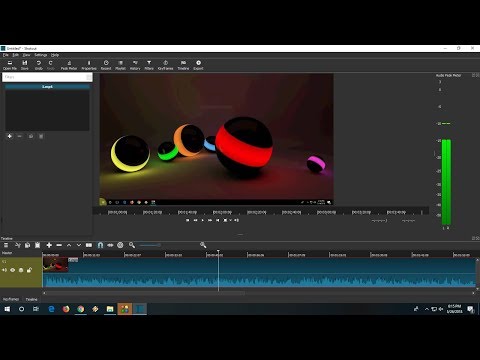
Task: Switch to the Timeline bottom tab
Action: coord(32,299)
